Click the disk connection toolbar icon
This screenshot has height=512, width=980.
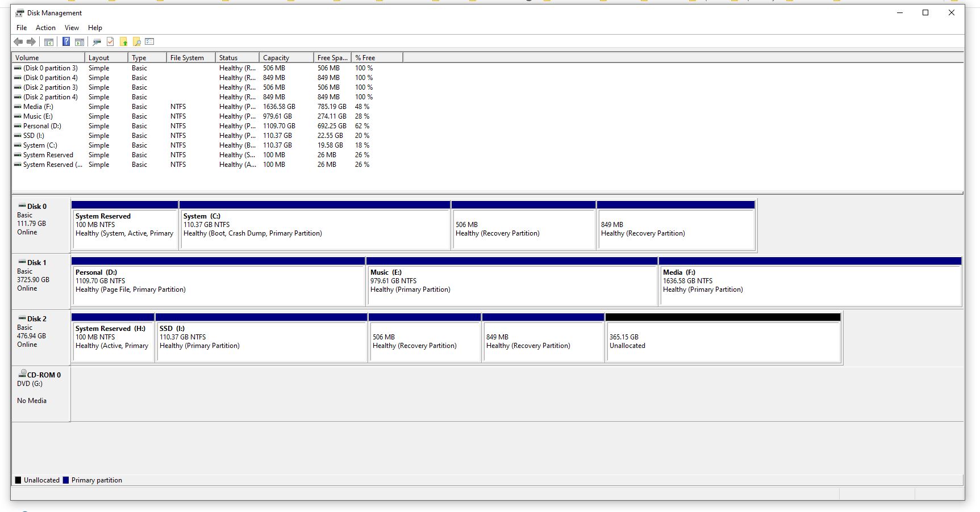97,41
